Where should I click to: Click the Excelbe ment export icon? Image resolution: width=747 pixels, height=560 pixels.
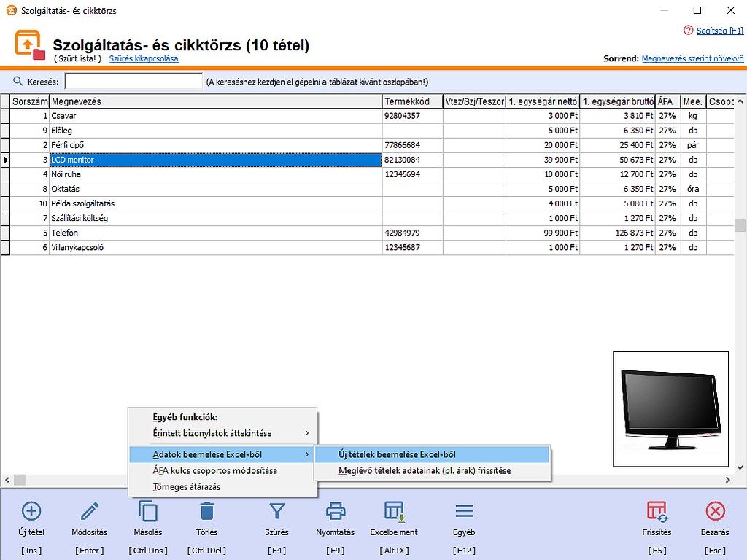coord(394,510)
